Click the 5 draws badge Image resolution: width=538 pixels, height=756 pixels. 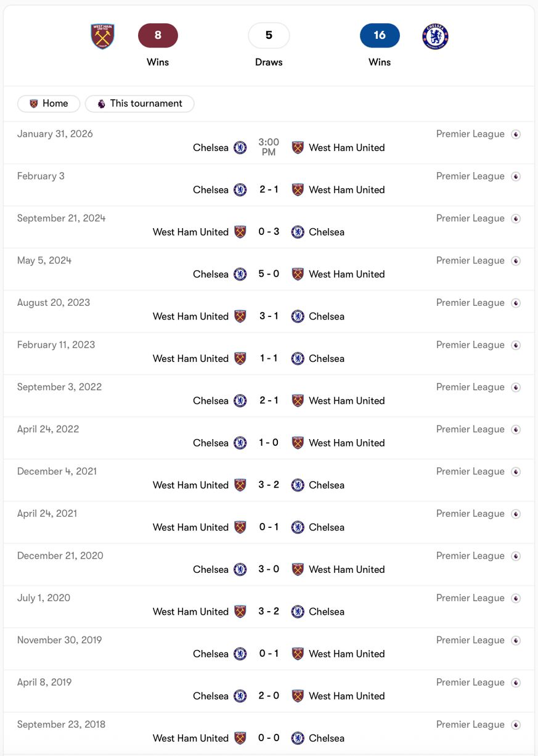click(269, 36)
